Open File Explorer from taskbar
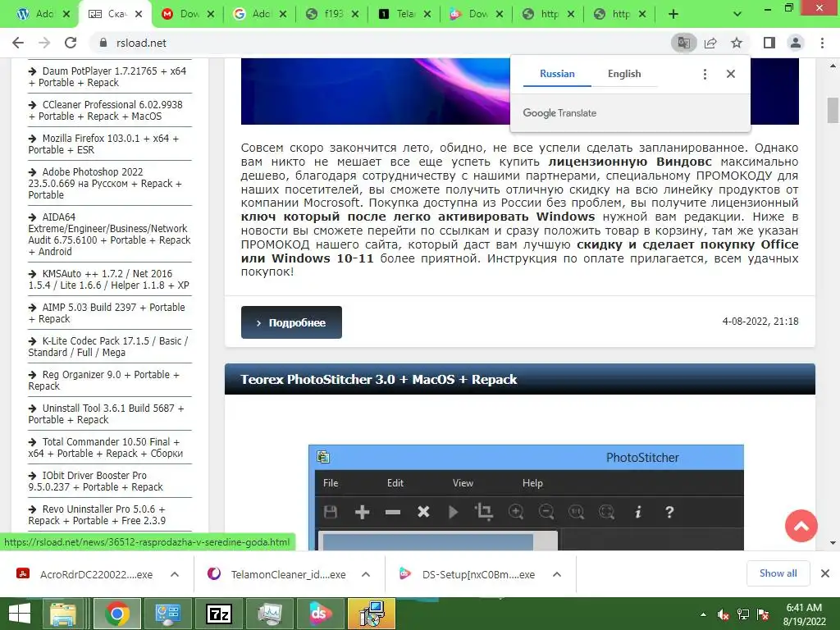The width and height of the screenshot is (840, 630). coord(63,614)
